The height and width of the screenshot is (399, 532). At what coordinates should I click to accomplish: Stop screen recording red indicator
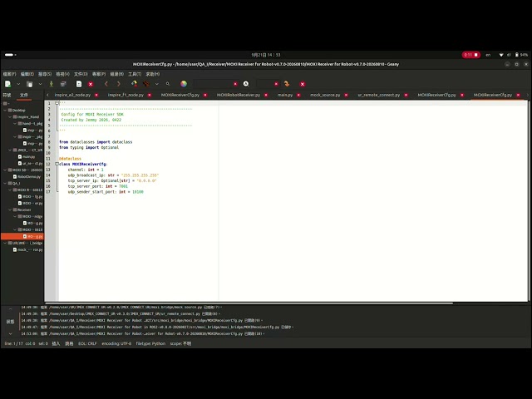click(471, 55)
